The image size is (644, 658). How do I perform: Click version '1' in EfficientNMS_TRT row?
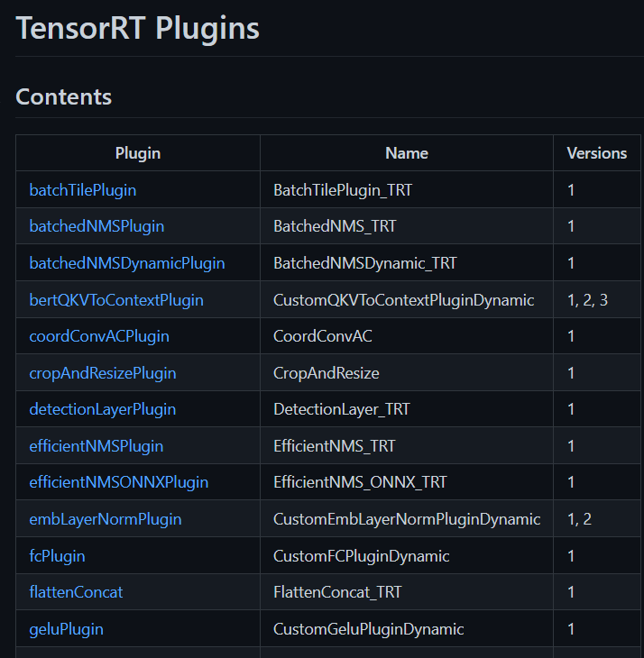(x=571, y=446)
